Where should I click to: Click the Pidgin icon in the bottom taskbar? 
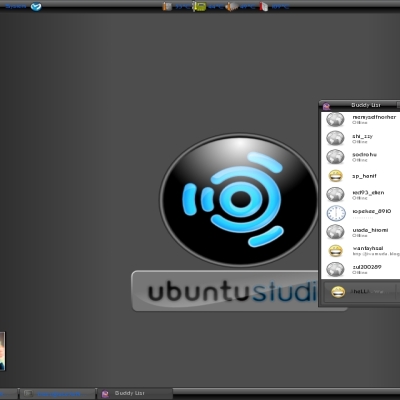(105, 394)
